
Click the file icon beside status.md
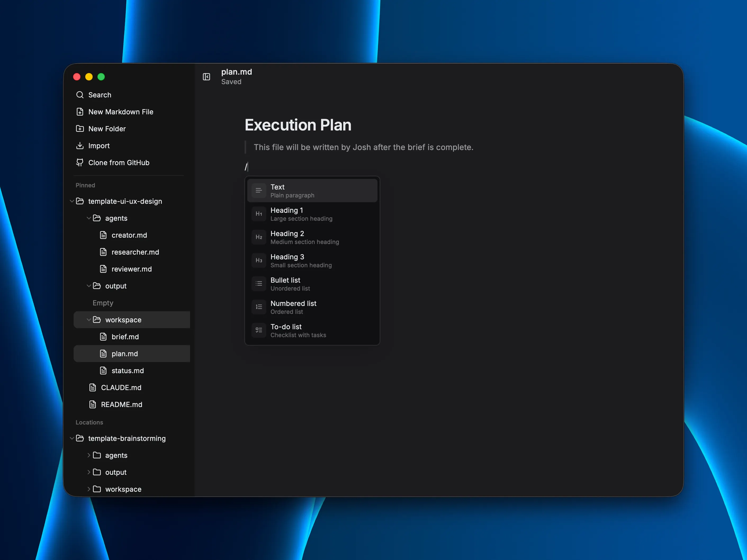click(103, 370)
